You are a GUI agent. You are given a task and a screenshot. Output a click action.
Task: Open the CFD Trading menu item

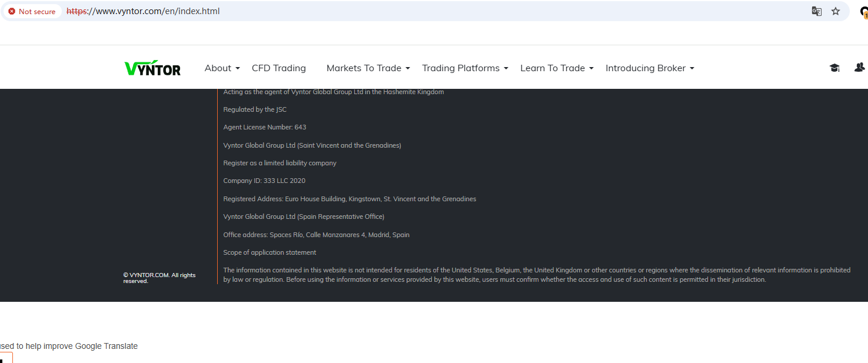pyautogui.click(x=278, y=68)
